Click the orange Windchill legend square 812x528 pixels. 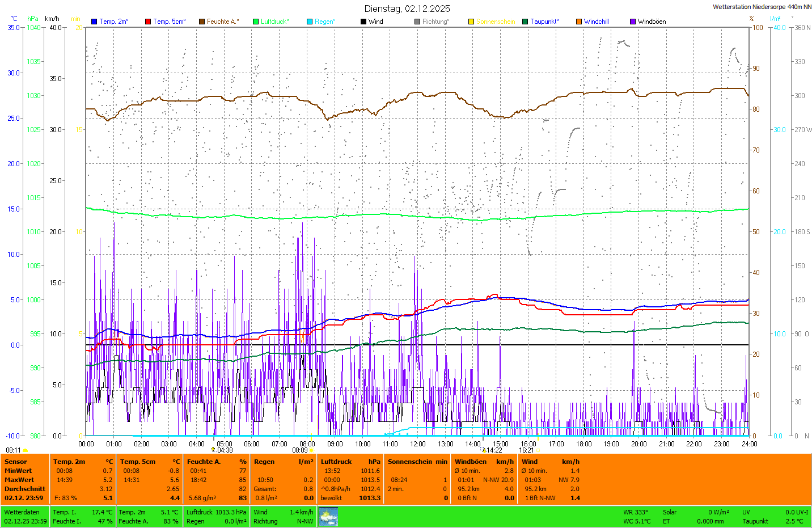(x=579, y=22)
